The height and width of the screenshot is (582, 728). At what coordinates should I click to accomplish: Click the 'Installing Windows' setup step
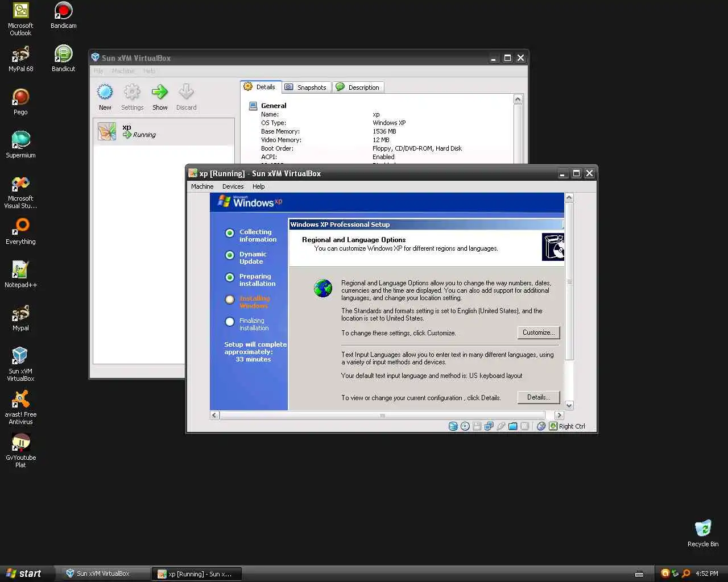tap(248, 302)
